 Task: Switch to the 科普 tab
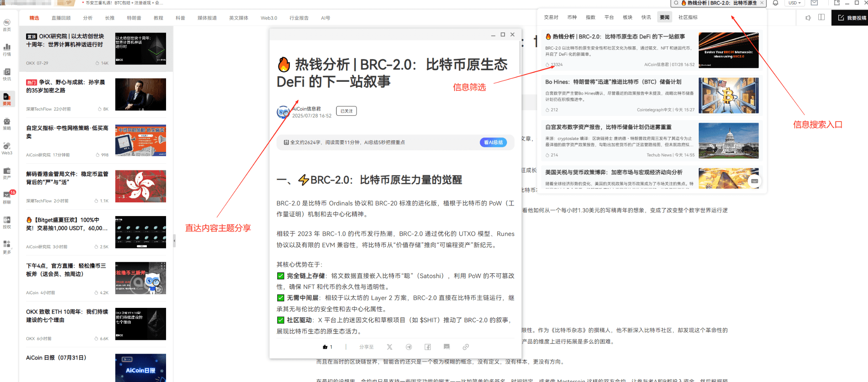[180, 18]
